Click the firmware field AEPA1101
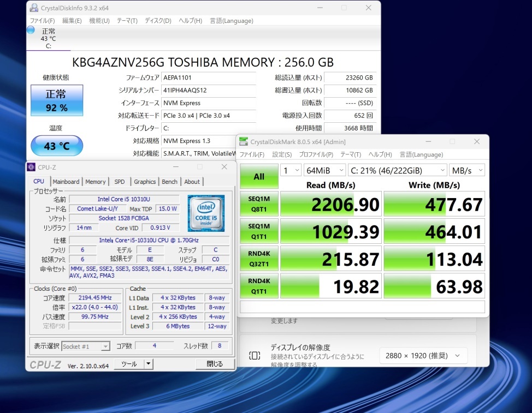The width and height of the screenshot is (532, 413). click(208, 77)
